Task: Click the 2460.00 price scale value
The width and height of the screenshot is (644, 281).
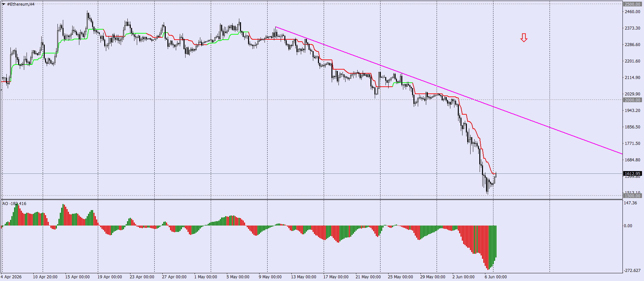Action: coord(633,12)
